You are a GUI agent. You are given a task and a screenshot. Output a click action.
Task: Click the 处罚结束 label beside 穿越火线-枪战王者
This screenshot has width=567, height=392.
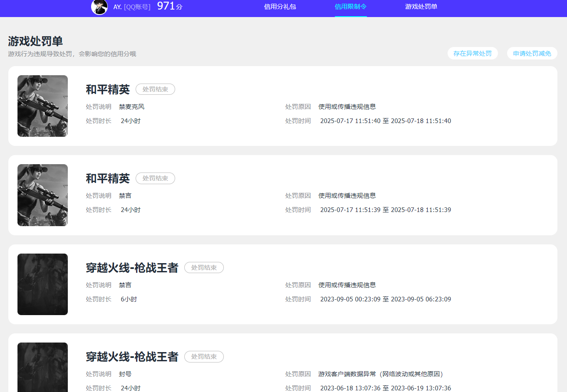point(204,267)
